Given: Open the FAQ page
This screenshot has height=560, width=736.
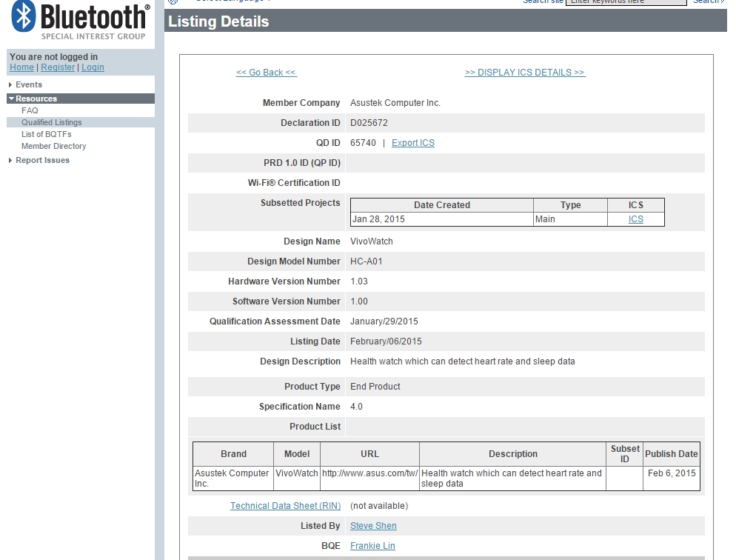Looking at the screenshot, I should coord(30,111).
